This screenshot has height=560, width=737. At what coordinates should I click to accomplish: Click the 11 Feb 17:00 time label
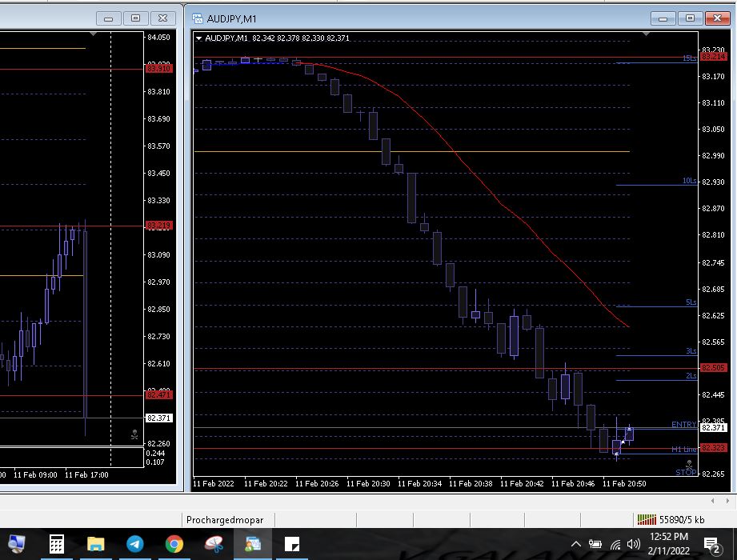tap(86, 475)
